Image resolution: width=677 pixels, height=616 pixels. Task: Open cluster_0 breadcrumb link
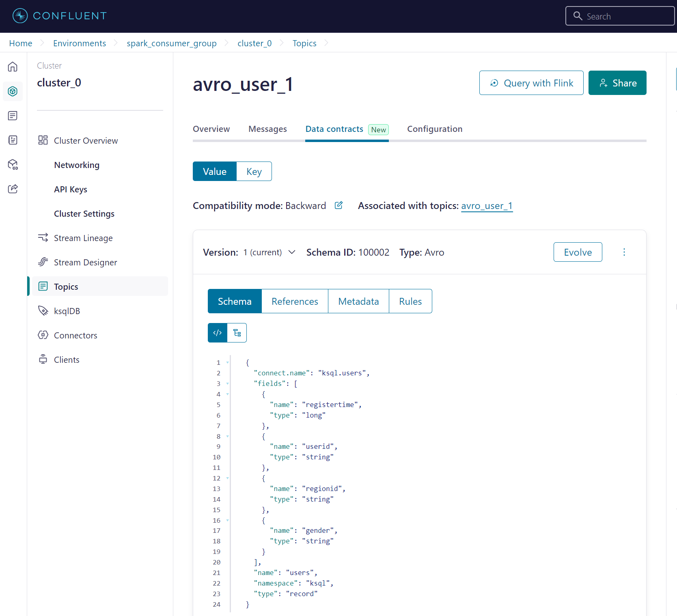pos(254,43)
